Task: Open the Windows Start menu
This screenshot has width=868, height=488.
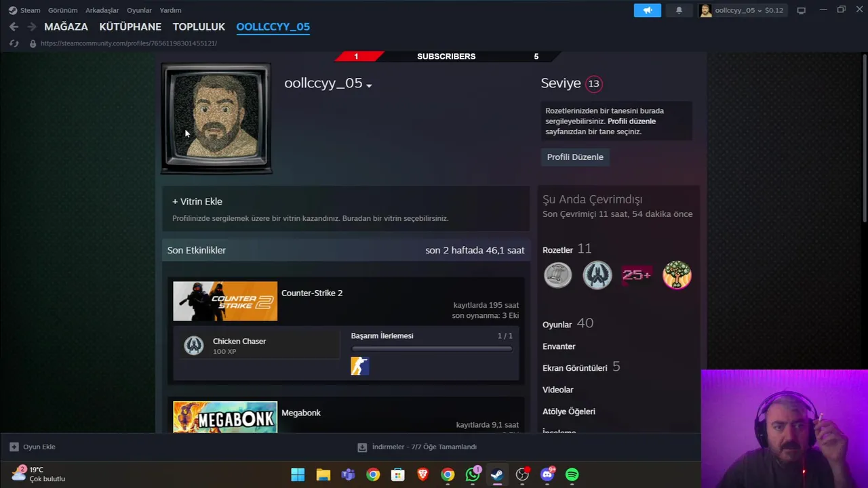Action: click(298, 474)
